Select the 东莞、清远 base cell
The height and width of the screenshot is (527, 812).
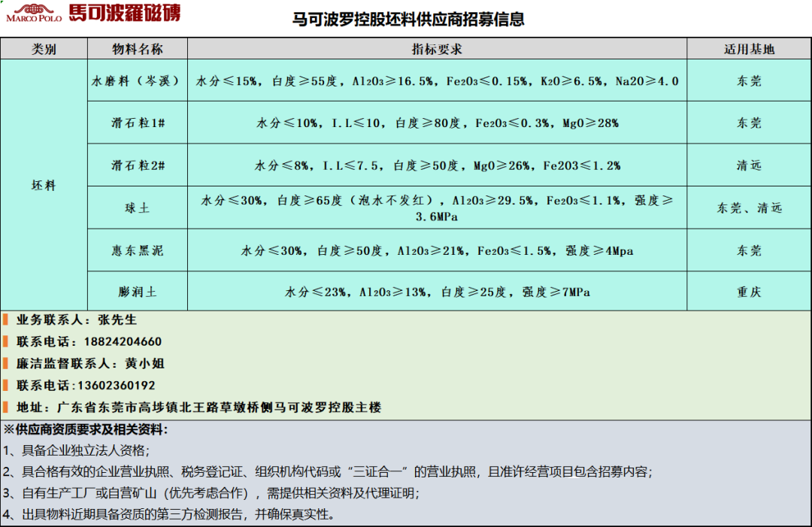[x=749, y=208]
